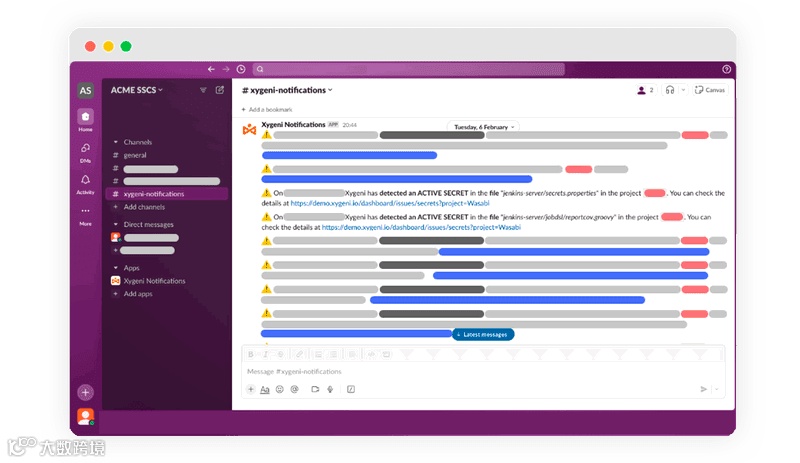Collapse the Apps section
800x463 pixels.
pos(115,267)
